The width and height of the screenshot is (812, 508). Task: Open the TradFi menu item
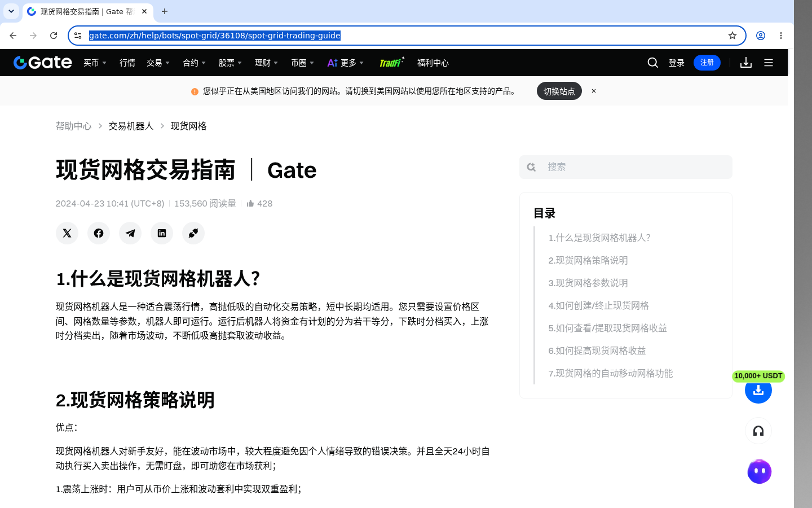(391, 62)
